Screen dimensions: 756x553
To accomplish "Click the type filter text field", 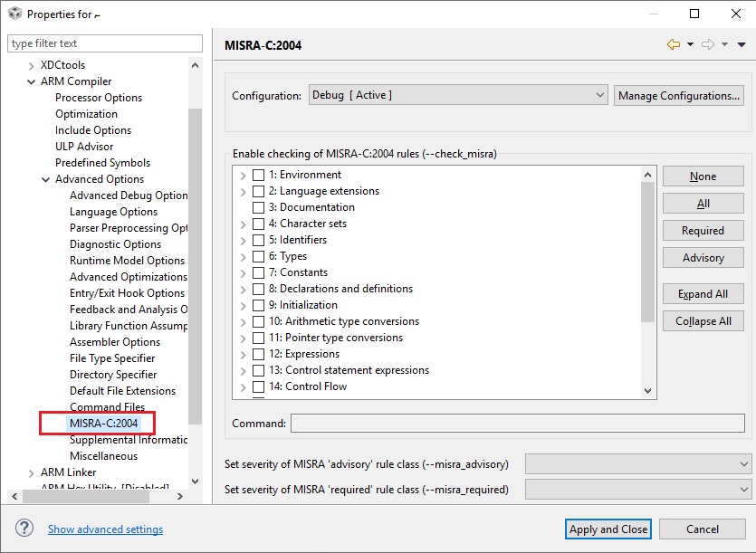I will [105, 43].
